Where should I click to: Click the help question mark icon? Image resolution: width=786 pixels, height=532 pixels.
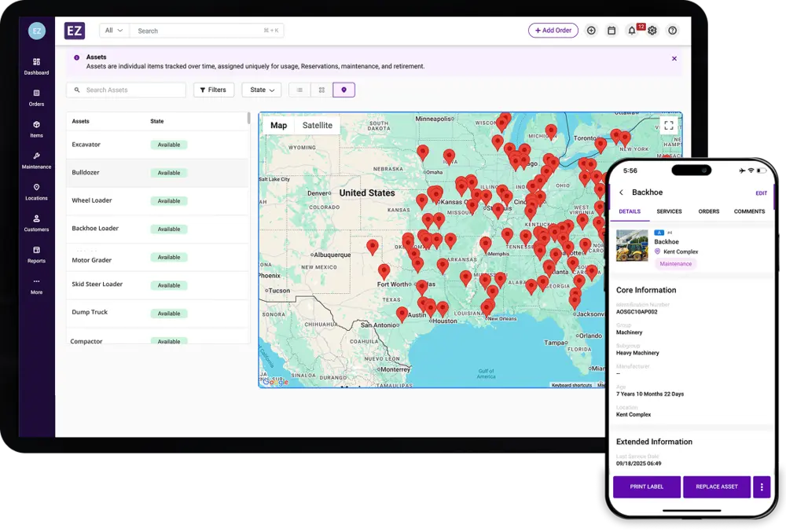pos(672,31)
